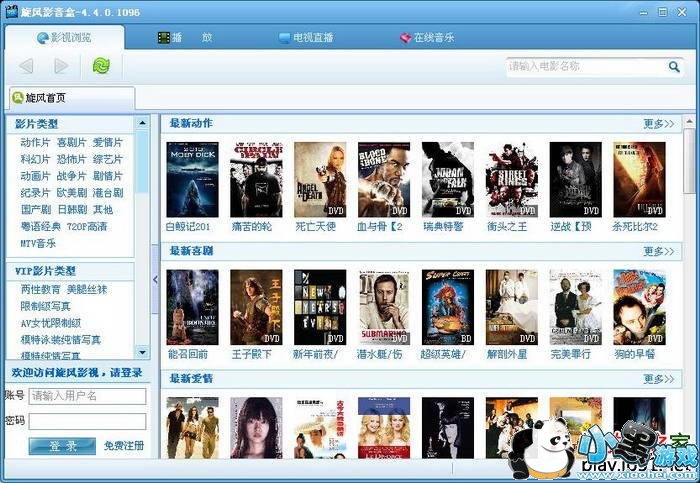
Task: Select 720P高清 category
Action: coord(87,226)
